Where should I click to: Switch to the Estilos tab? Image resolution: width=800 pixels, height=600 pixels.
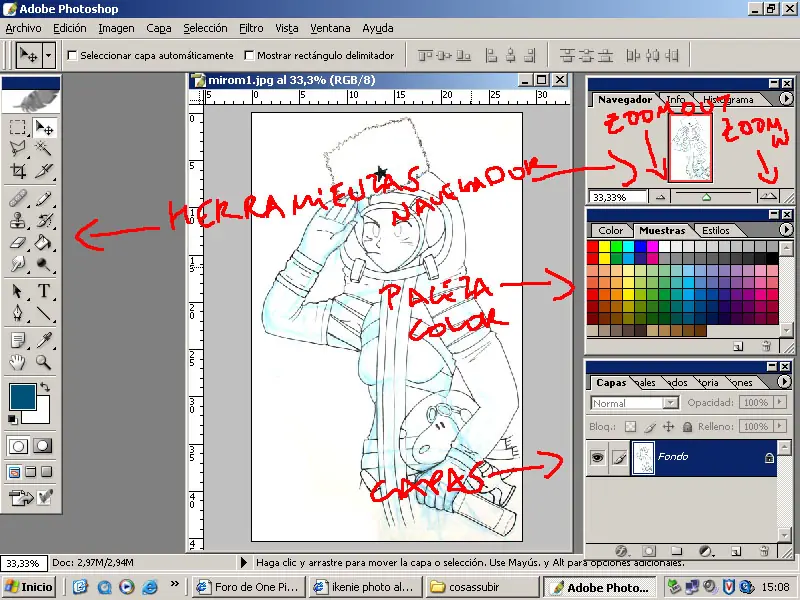pos(716,230)
